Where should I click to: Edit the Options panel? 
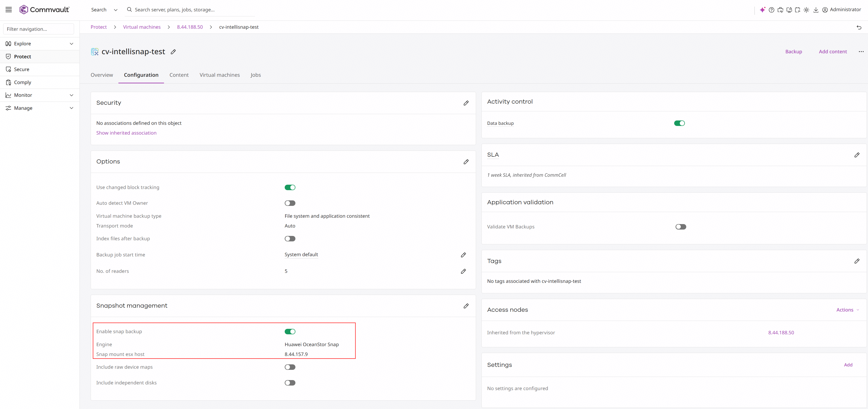click(x=466, y=162)
